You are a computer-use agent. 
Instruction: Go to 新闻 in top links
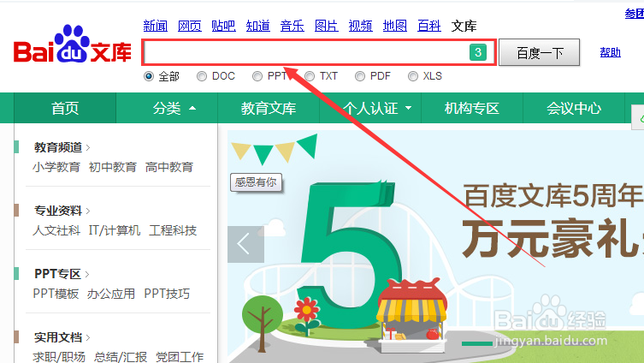coord(156,26)
